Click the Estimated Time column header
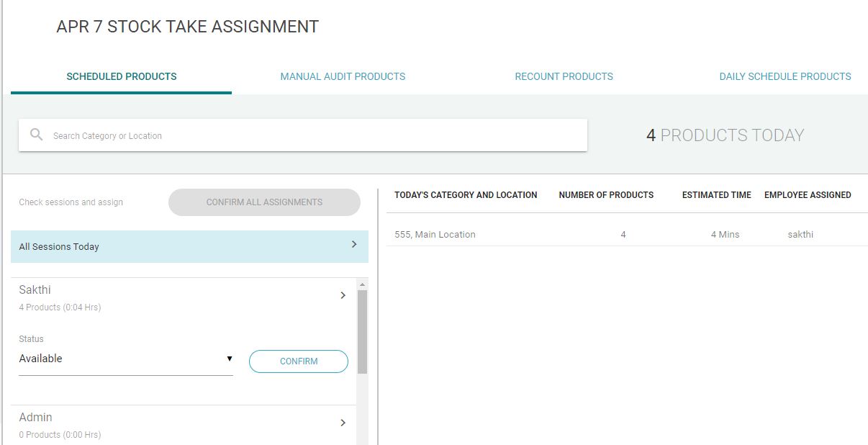The image size is (868, 445). point(716,195)
